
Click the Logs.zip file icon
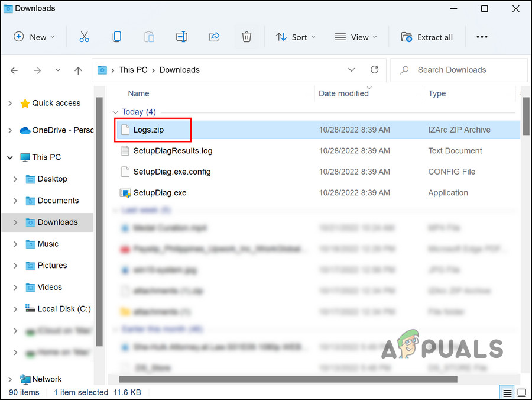(x=125, y=130)
